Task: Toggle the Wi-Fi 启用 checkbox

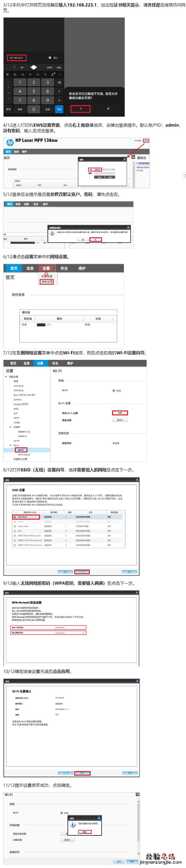Action: click(114, 390)
